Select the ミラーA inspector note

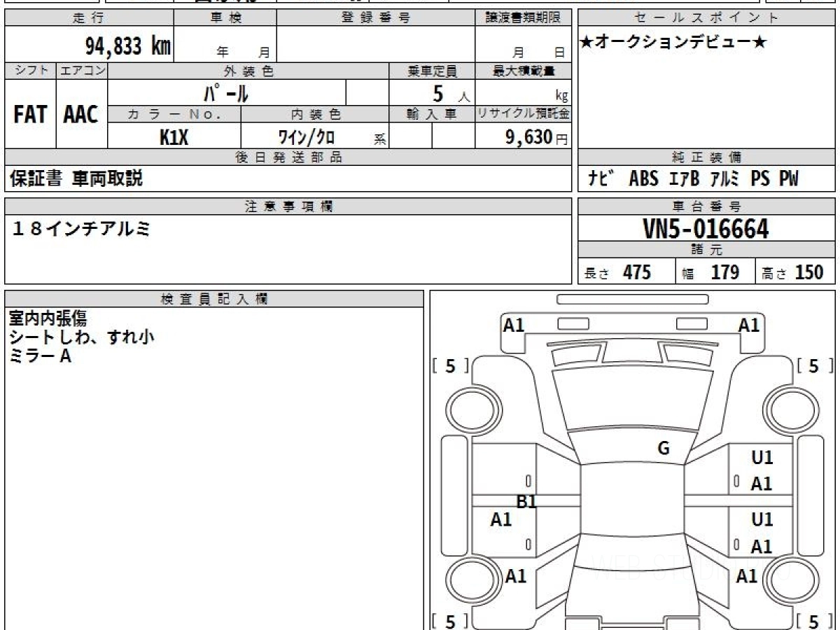point(40,356)
